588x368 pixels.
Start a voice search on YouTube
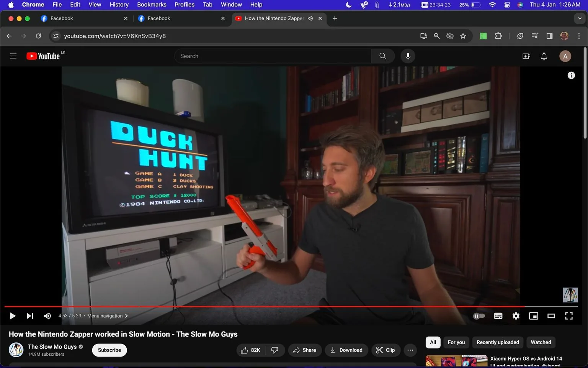click(x=408, y=56)
